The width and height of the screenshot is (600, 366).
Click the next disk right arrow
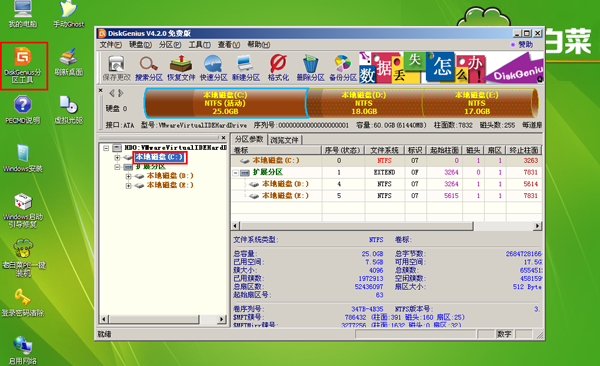(121, 93)
